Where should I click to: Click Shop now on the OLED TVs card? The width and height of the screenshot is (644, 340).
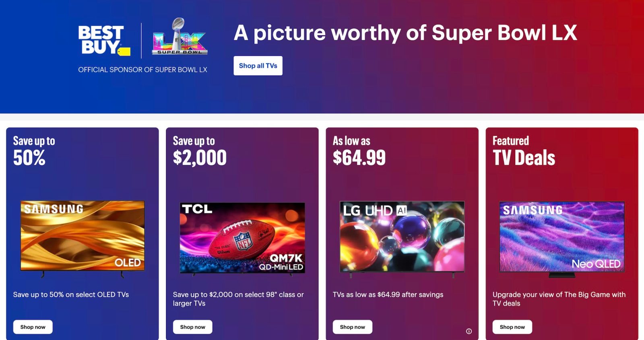[x=33, y=327]
